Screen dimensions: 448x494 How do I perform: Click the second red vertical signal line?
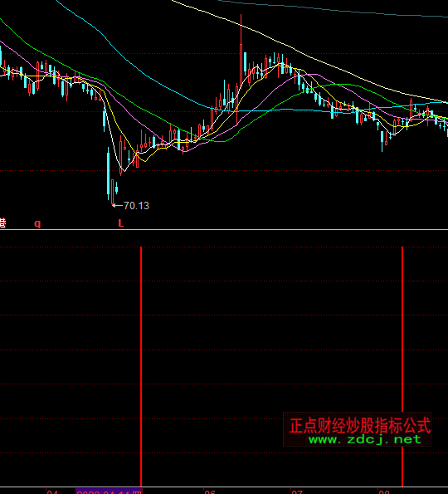[402, 367]
